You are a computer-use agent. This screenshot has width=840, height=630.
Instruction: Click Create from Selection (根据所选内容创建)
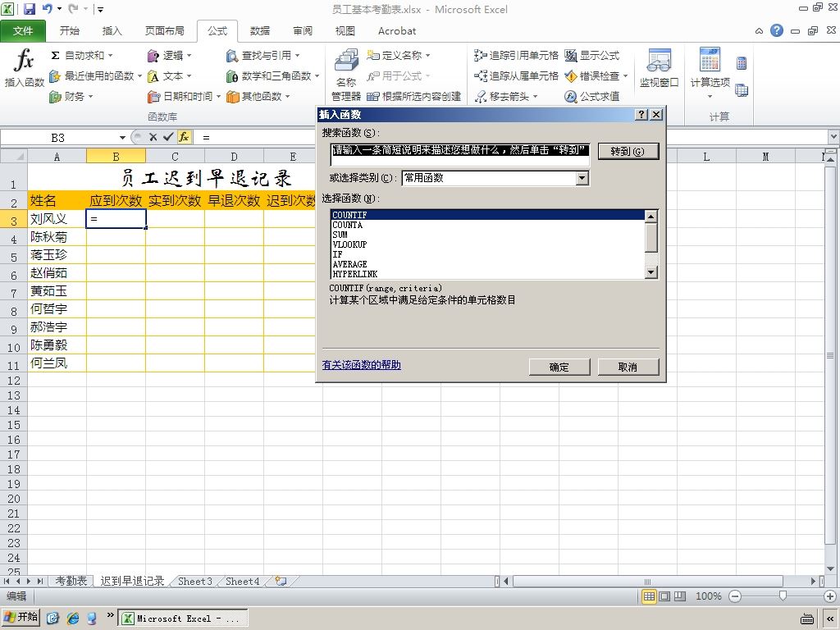point(413,97)
